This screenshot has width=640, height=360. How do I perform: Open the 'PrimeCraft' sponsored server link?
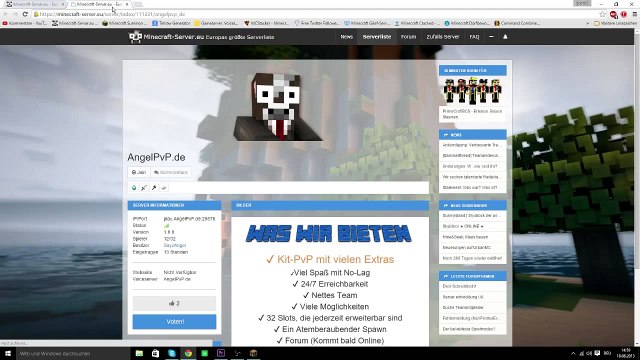pyautogui.click(x=472, y=114)
